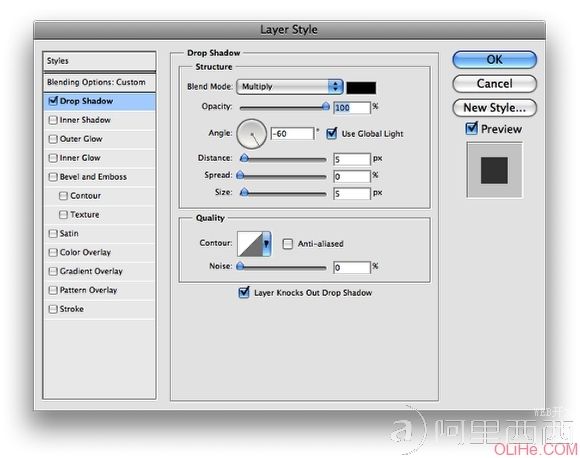Select the Satin style row
580x458 pixels.
(99, 233)
